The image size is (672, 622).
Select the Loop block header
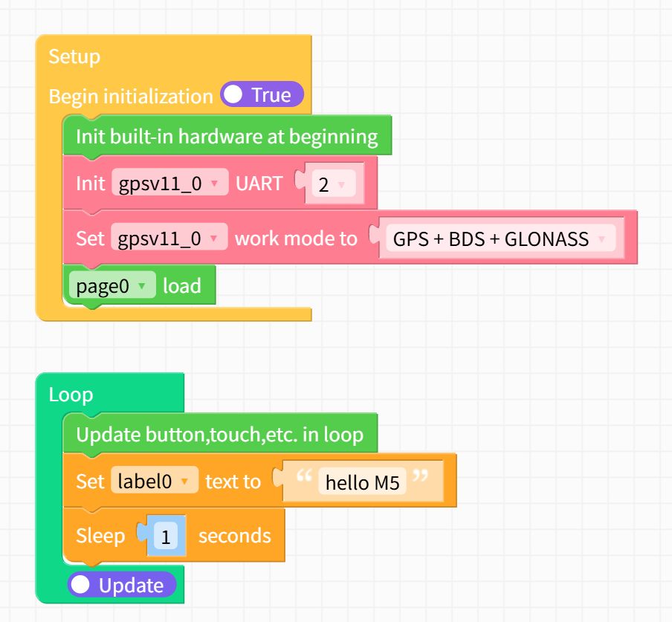click(x=71, y=395)
